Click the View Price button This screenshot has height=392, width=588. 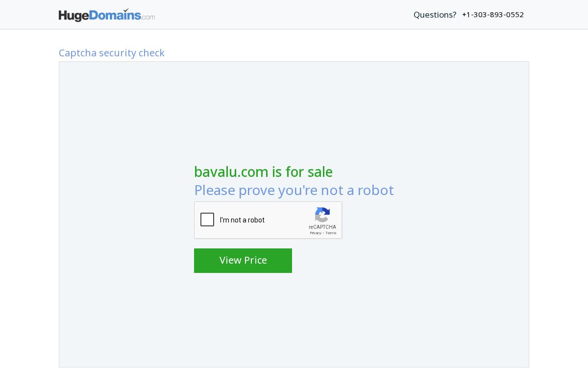click(243, 260)
